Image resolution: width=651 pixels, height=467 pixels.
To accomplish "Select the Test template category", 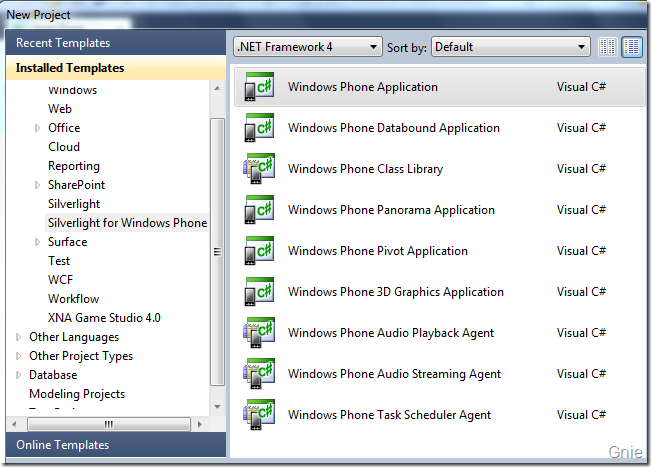I will click(59, 261).
